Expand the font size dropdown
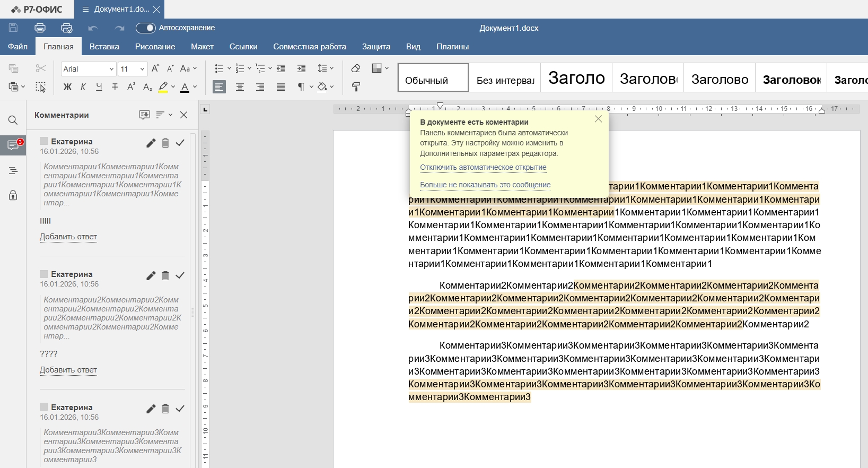The height and width of the screenshot is (468, 868). click(143, 69)
